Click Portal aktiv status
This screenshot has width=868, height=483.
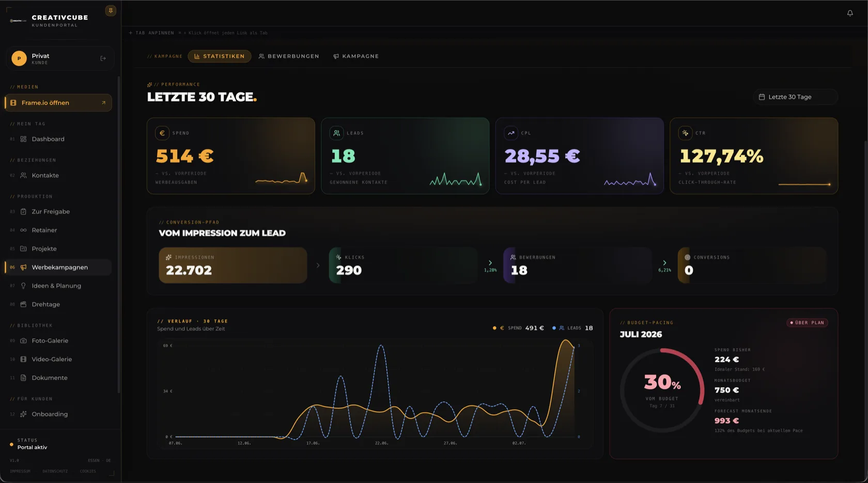[32, 447]
